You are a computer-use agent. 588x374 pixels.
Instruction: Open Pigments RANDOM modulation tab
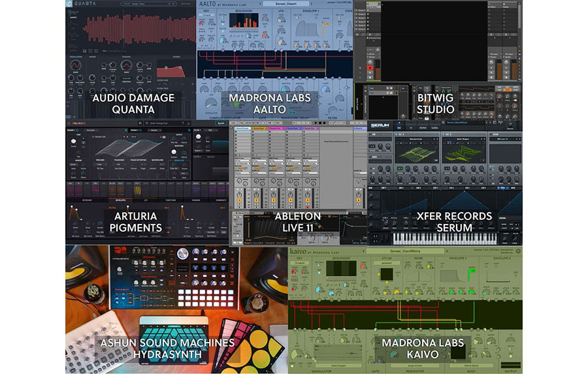pyautogui.click(x=196, y=200)
